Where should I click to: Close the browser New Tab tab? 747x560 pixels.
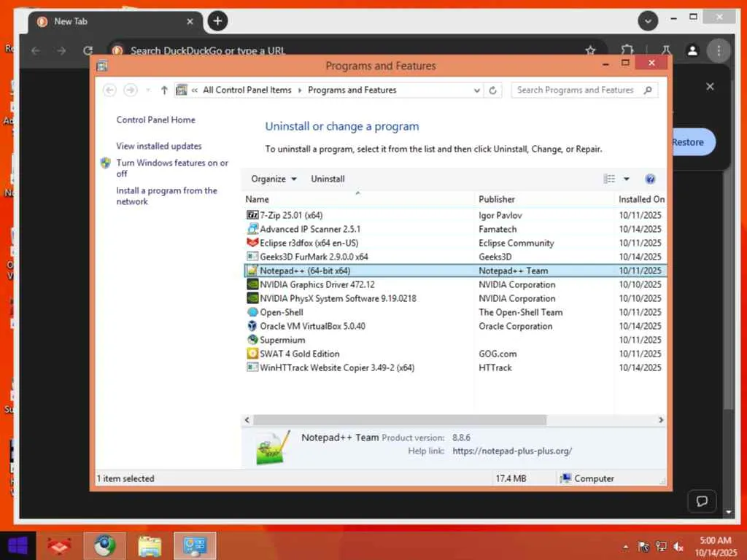(190, 21)
